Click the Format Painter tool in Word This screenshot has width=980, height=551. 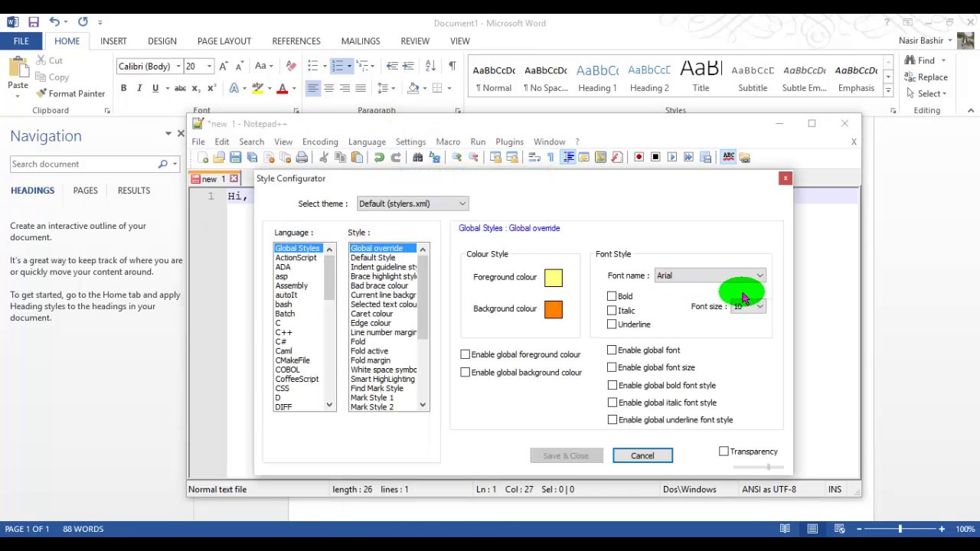70,93
